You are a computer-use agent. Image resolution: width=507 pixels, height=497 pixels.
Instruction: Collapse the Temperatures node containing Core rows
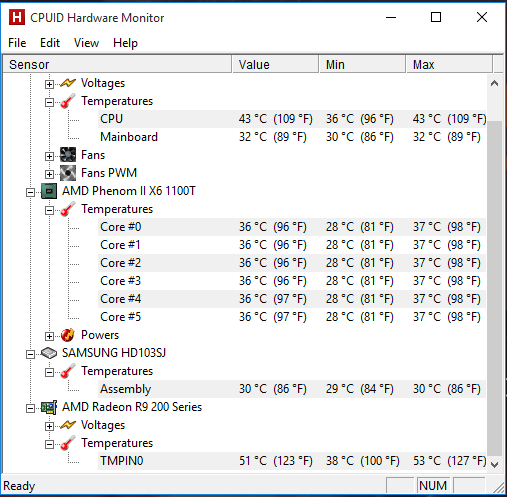coord(49,210)
